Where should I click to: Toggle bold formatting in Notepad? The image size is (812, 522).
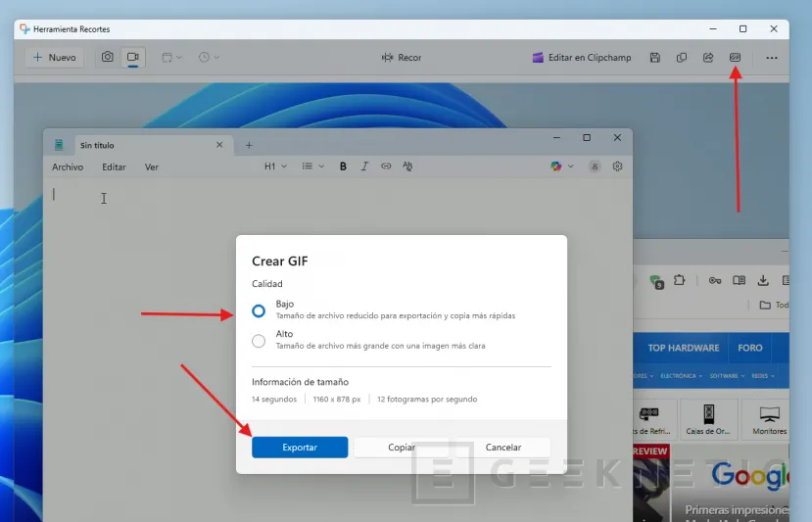[343, 166]
